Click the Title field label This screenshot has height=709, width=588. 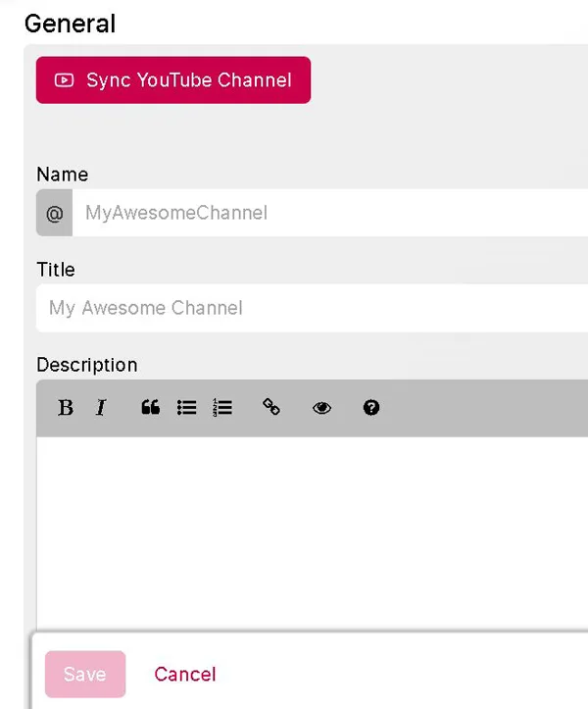56,270
